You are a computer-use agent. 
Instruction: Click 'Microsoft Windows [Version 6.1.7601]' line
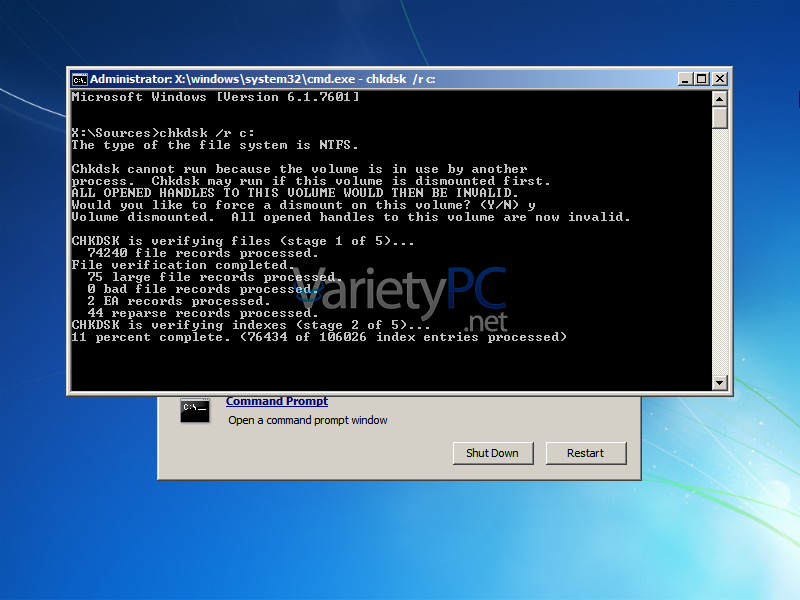(x=215, y=97)
